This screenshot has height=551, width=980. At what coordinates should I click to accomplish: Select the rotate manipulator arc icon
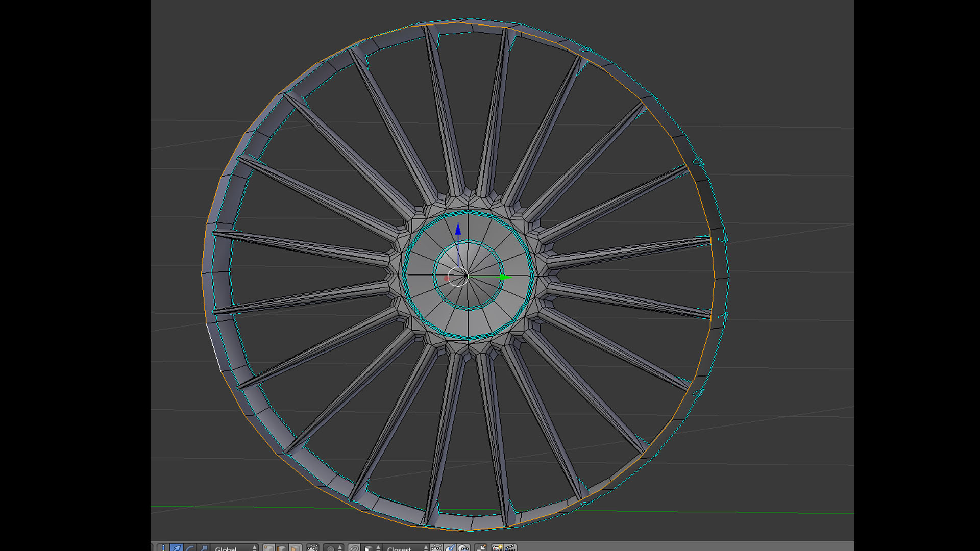[x=190, y=548]
